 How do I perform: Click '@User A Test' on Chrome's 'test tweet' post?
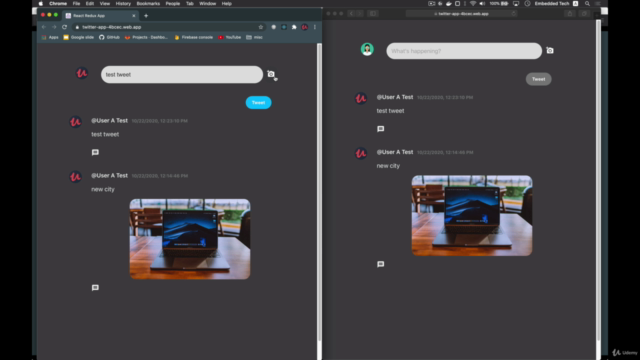tap(109, 120)
